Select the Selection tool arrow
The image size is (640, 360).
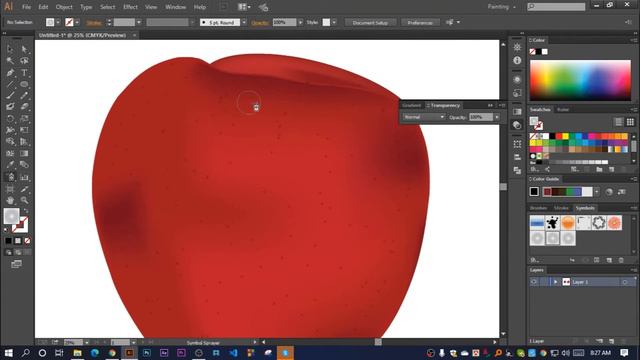click(x=10, y=49)
